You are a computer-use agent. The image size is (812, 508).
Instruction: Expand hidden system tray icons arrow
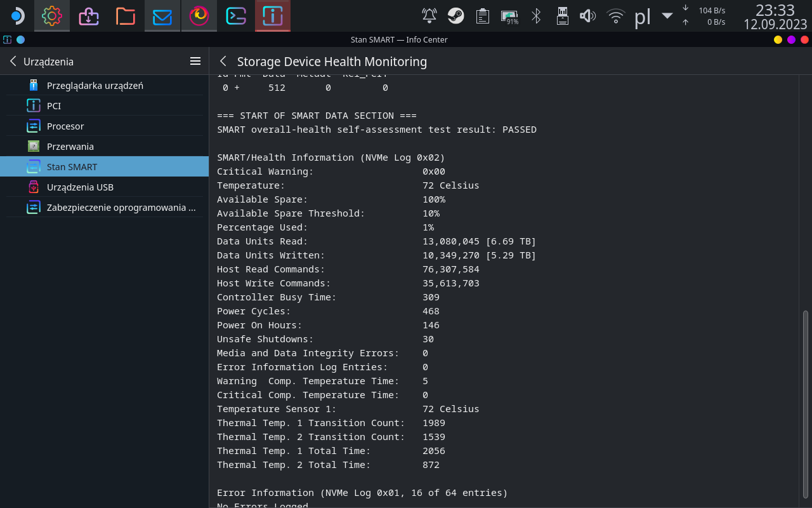click(667, 16)
